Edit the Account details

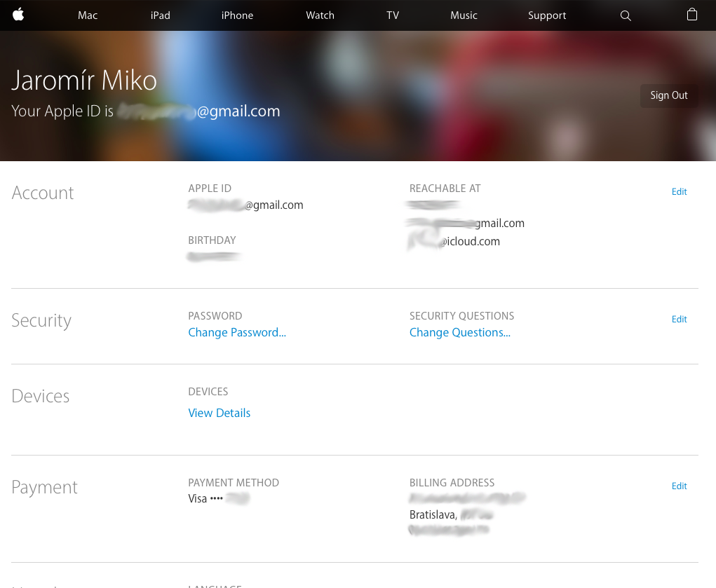coord(679,191)
